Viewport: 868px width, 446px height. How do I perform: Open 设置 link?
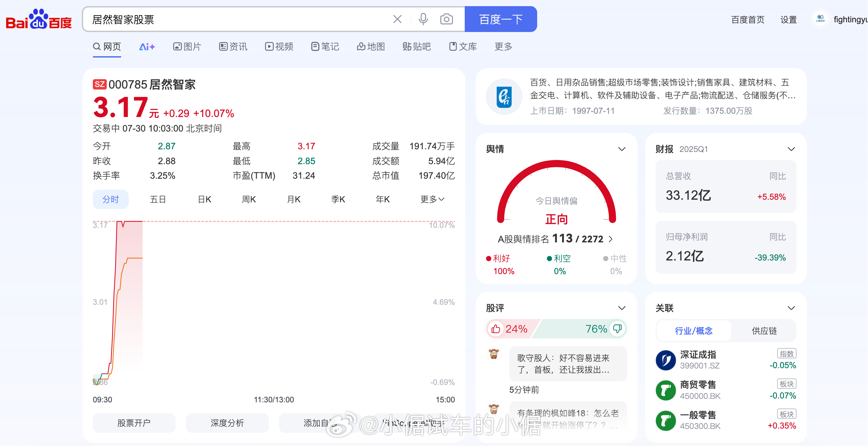(x=788, y=19)
